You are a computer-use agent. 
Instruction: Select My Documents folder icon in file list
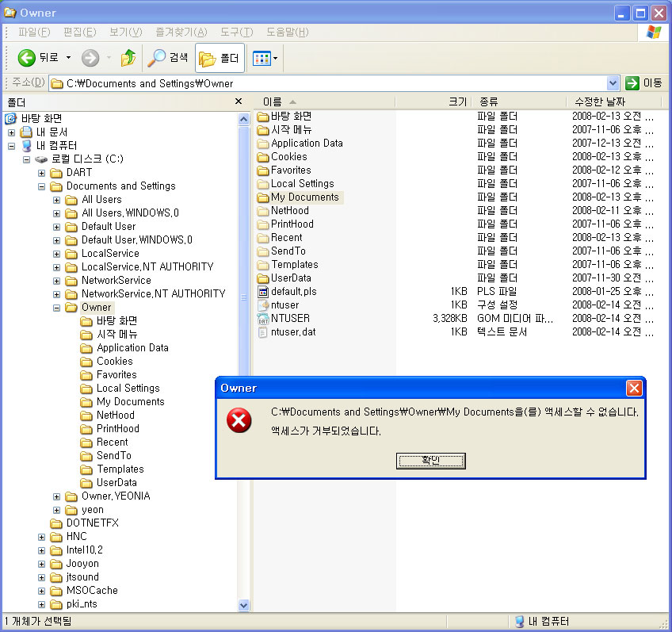click(x=263, y=197)
